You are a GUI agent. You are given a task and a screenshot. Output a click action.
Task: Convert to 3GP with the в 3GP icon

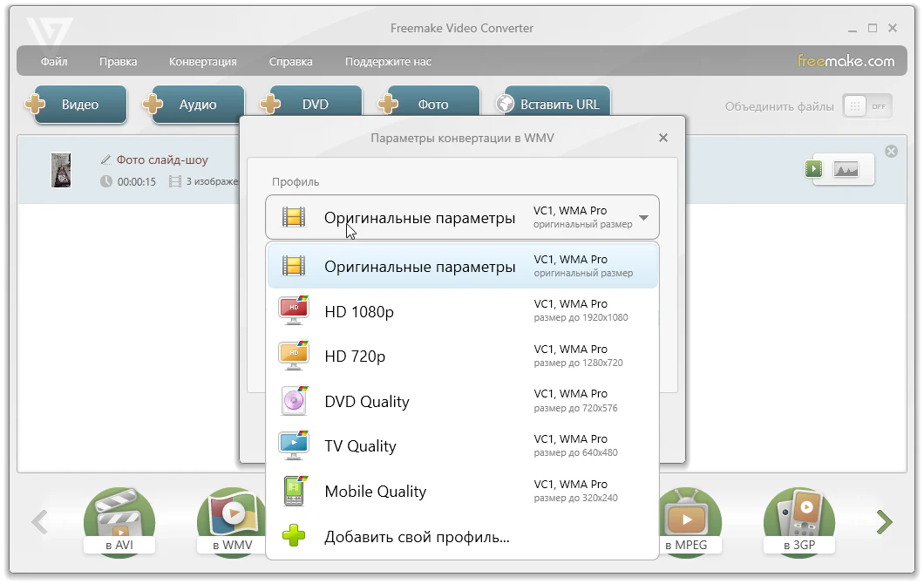tap(799, 521)
